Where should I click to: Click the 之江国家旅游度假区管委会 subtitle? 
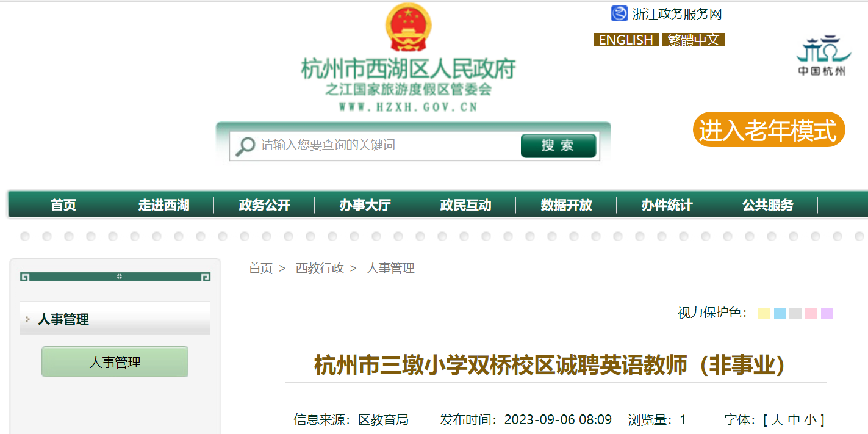click(408, 90)
